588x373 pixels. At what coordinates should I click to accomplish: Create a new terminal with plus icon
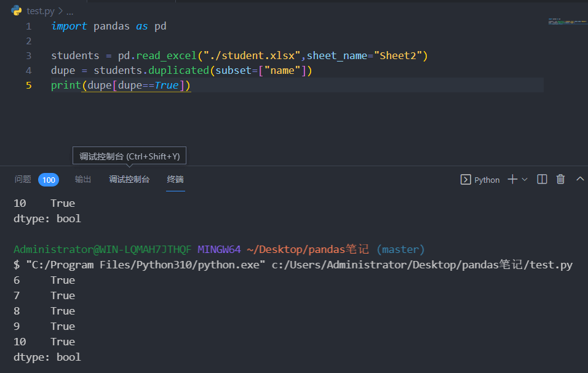[x=512, y=180]
